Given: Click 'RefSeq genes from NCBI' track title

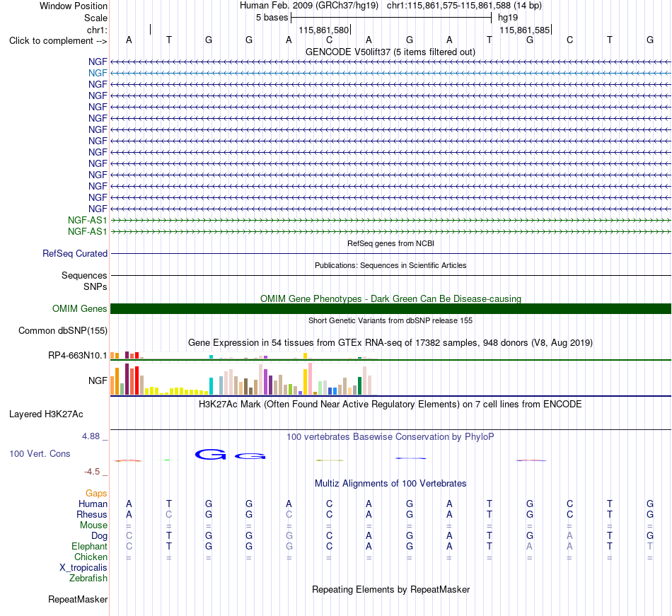Looking at the screenshot, I should pos(390,243).
